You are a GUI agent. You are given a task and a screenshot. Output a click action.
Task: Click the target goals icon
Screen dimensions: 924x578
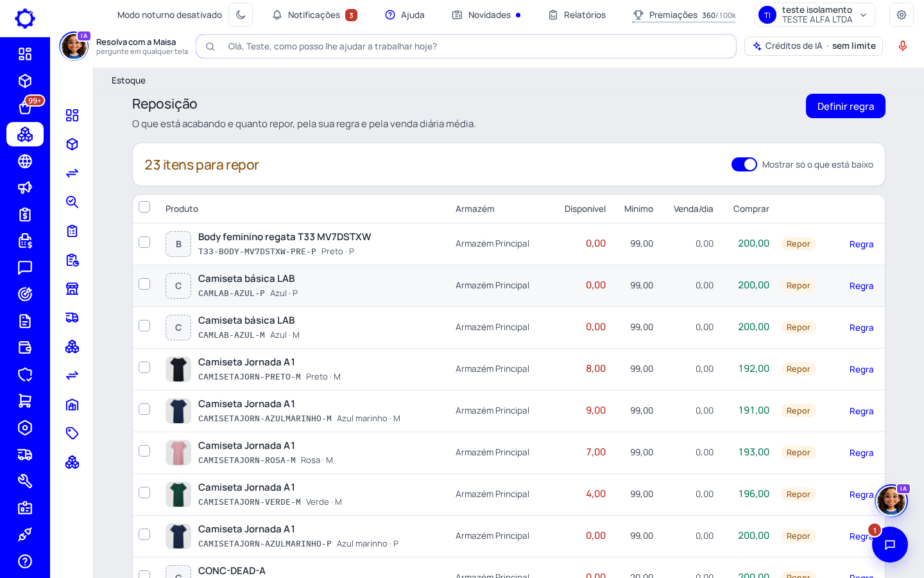pos(25,294)
